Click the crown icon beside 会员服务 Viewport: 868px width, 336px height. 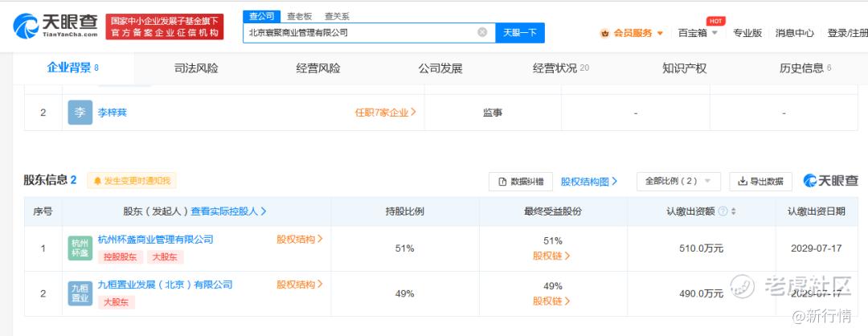click(x=604, y=33)
